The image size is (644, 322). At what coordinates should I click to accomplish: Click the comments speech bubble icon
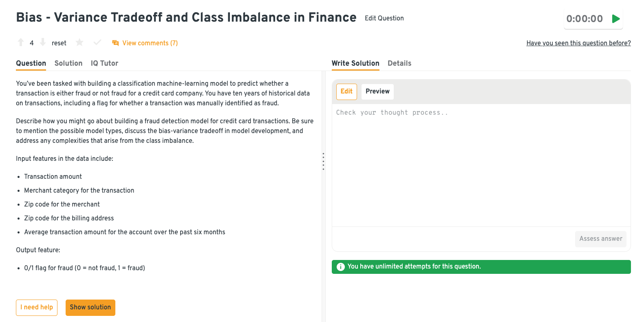pos(115,43)
